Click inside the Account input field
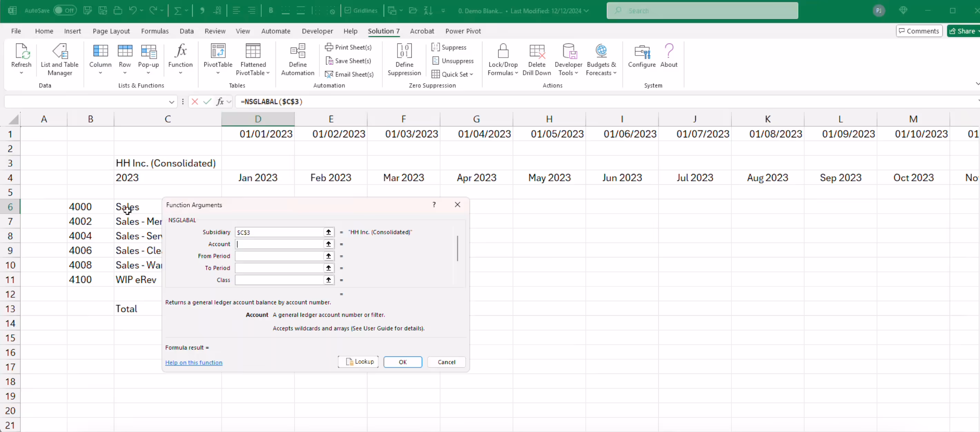The width and height of the screenshot is (980, 432). point(282,244)
